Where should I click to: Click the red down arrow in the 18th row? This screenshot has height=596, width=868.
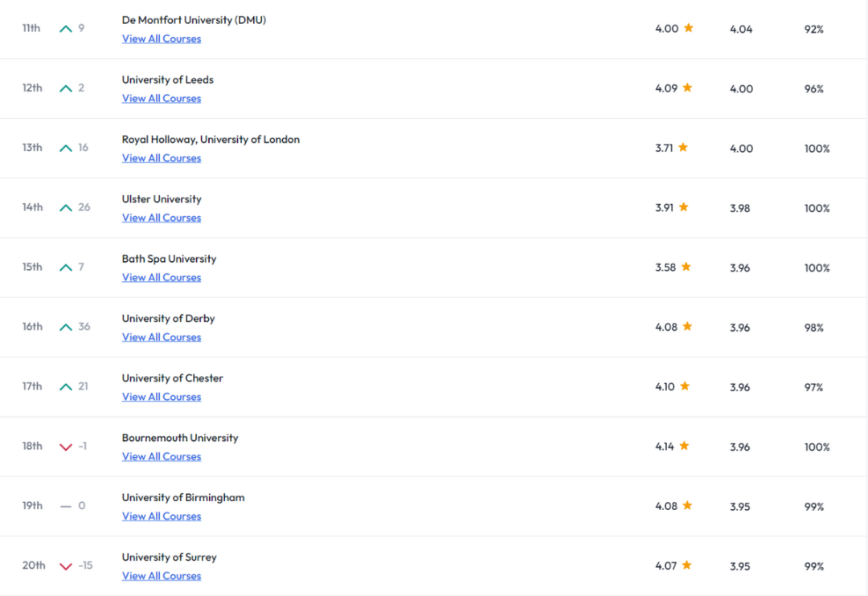66,447
